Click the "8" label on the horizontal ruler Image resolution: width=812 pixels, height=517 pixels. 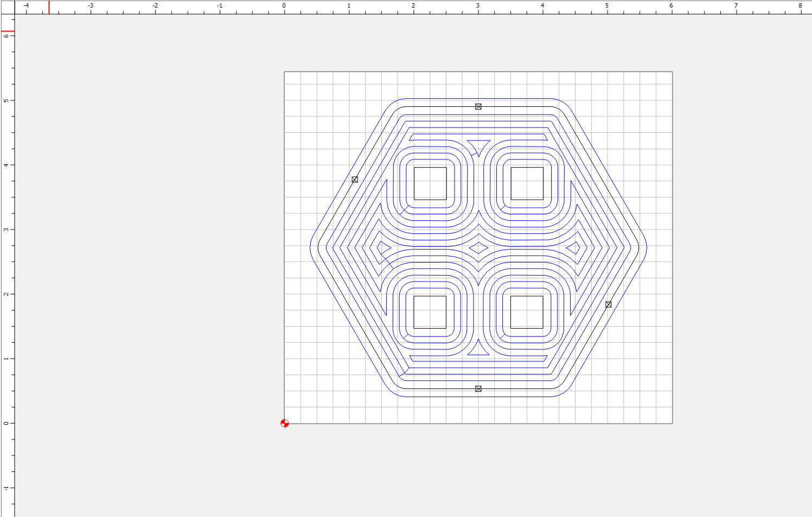800,5
